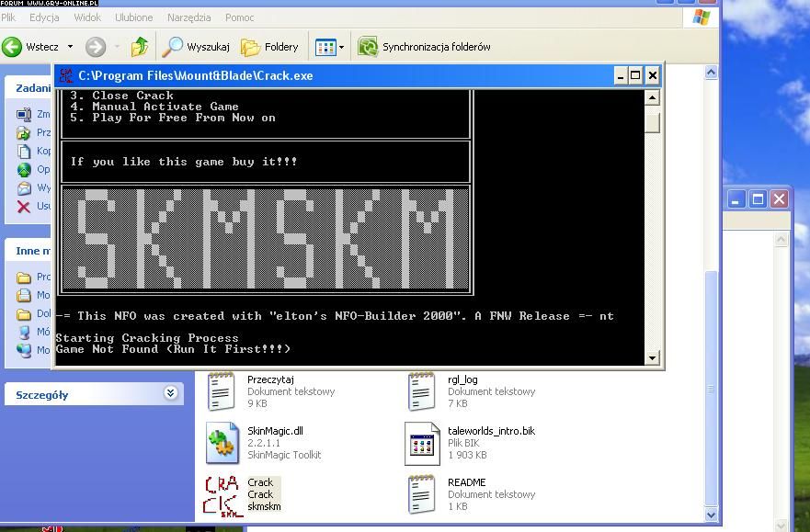Open the Narzędzia menu

pyautogui.click(x=188, y=17)
